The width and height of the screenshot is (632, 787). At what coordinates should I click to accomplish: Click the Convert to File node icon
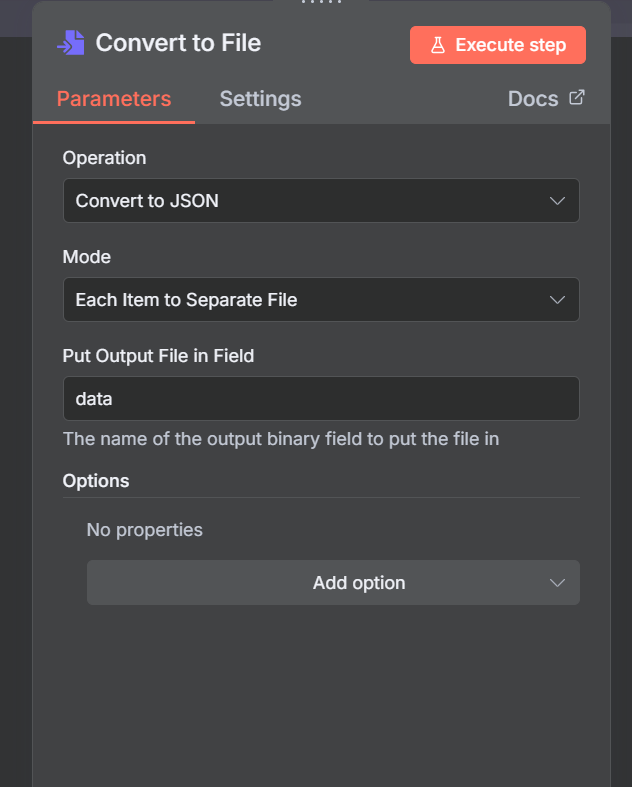click(71, 43)
